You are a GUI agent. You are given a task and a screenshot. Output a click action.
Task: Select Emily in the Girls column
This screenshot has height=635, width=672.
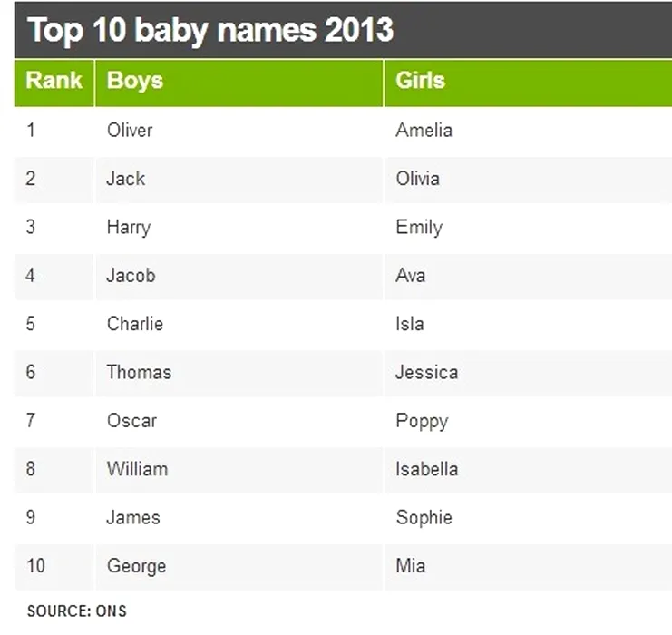coord(419,227)
